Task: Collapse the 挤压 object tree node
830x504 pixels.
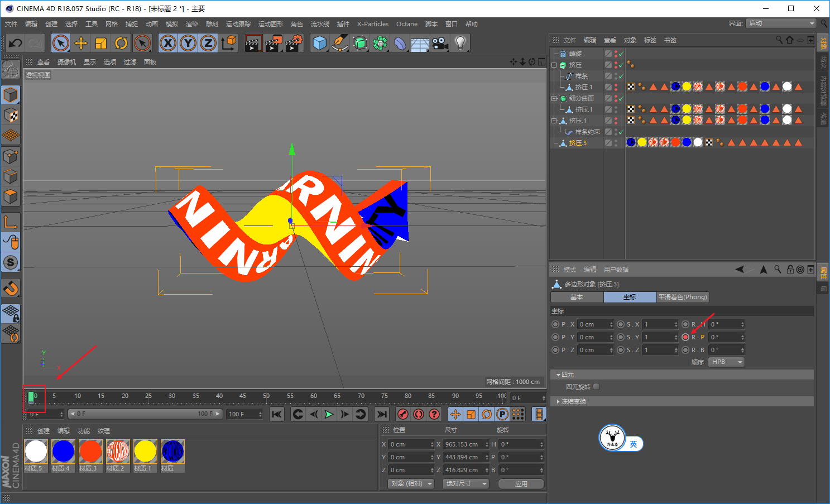Action: (x=554, y=65)
